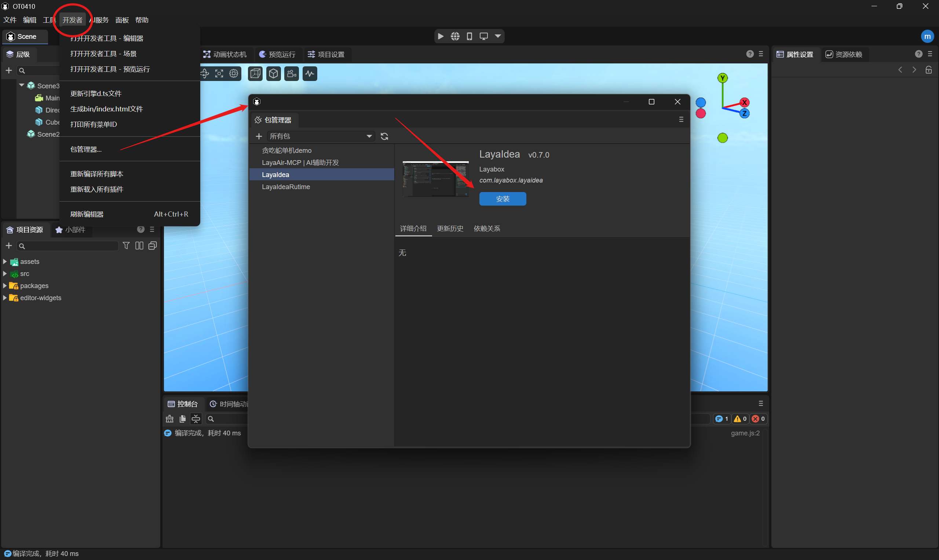Open the 所有包 filter dropdown
Image resolution: width=939 pixels, height=560 pixels.
[x=321, y=136]
